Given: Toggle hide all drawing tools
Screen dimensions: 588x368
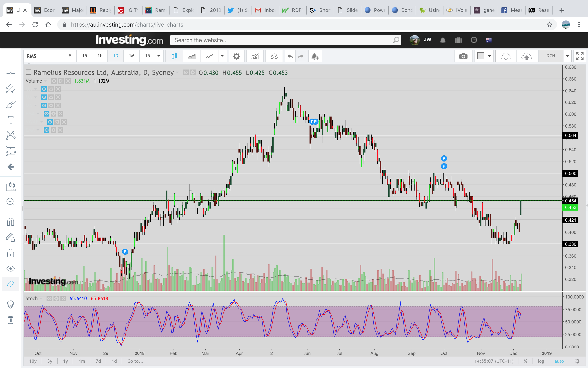Looking at the screenshot, I should tap(11, 269).
